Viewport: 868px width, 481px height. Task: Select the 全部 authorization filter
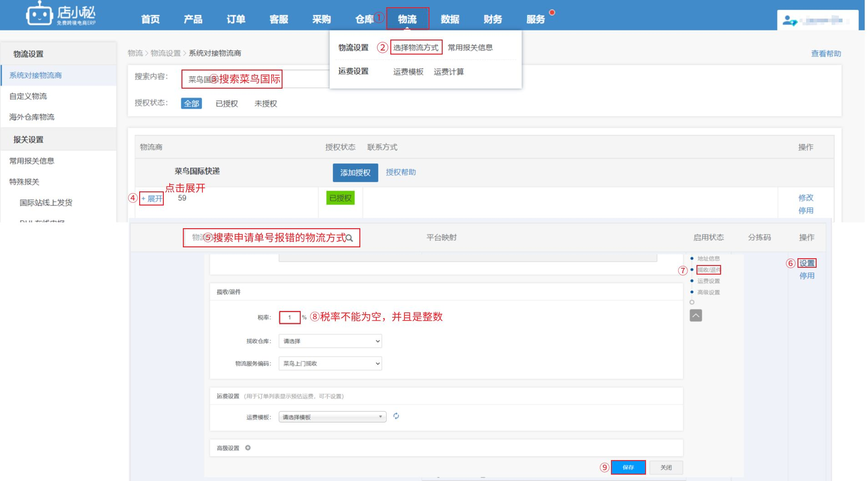pyautogui.click(x=192, y=103)
